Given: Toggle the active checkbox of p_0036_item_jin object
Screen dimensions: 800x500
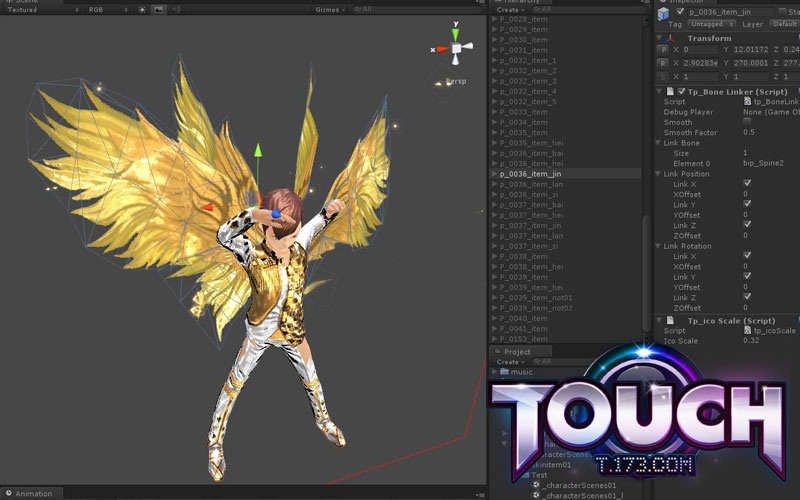Looking at the screenshot, I should click(680, 11).
